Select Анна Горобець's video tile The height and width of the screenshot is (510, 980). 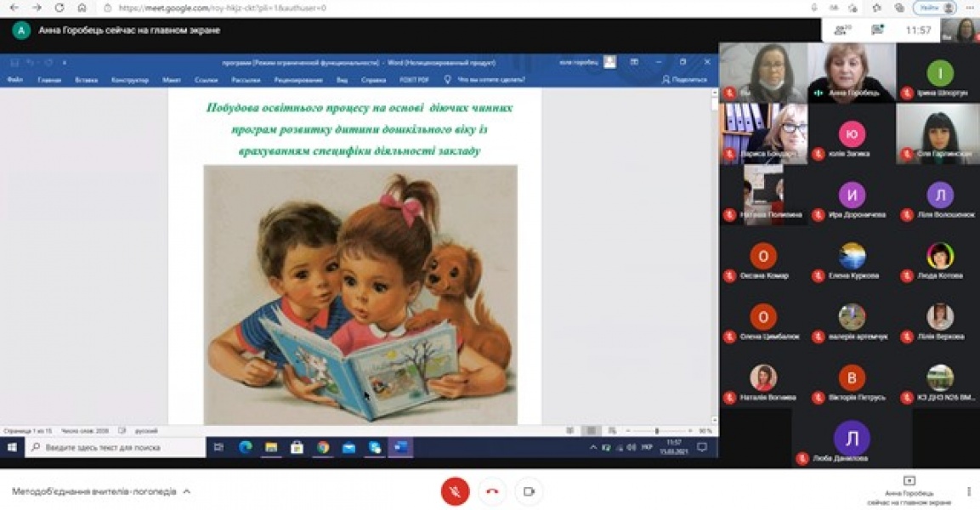tap(851, 72)
